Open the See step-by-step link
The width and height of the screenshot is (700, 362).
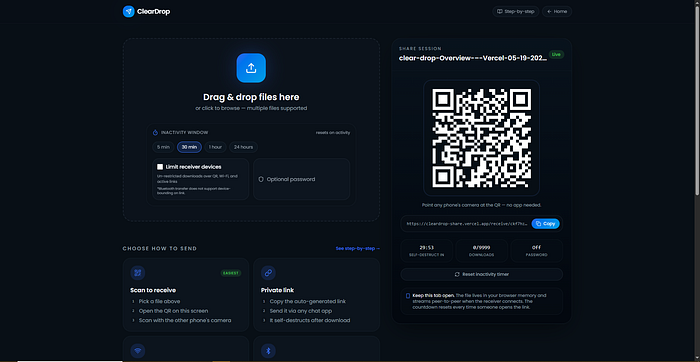(358, 248)
